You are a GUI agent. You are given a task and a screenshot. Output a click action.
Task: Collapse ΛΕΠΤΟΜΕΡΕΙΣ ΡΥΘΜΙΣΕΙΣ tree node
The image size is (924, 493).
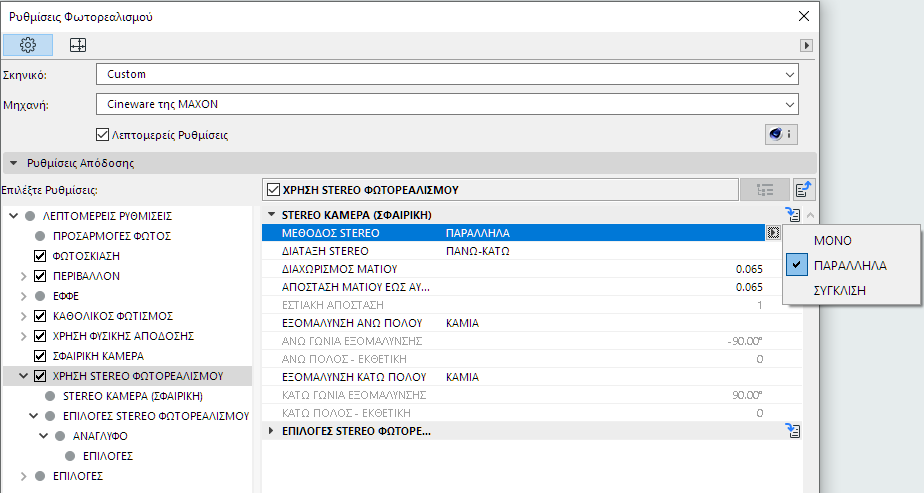(x=14, y=216)
